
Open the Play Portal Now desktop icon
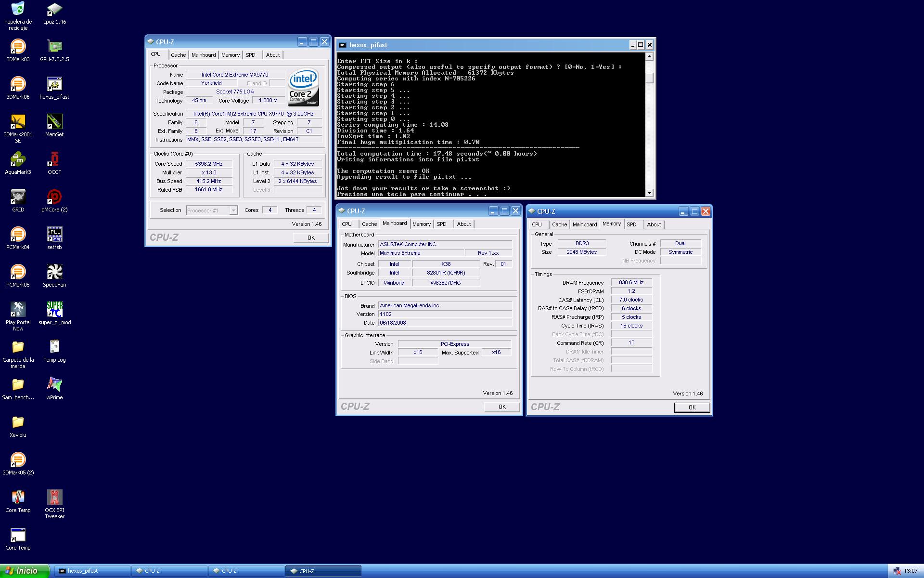pyautogui.click(x=18, y=316)
